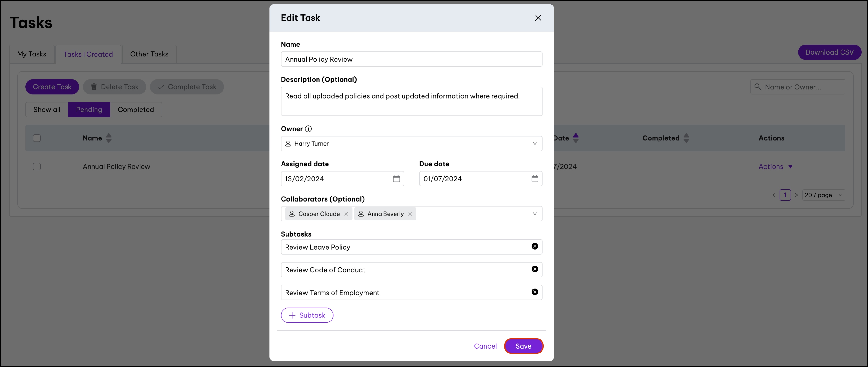Open the Due date calendar icon

[535, 179]
